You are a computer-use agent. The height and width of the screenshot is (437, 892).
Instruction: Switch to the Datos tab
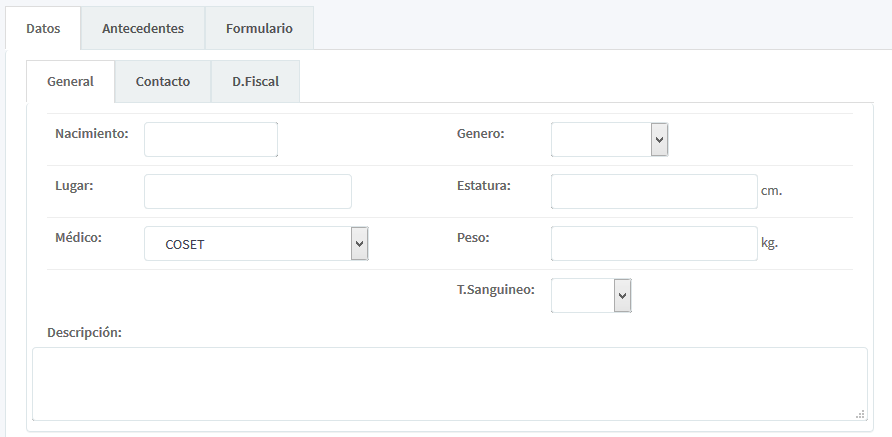(43, 28)
